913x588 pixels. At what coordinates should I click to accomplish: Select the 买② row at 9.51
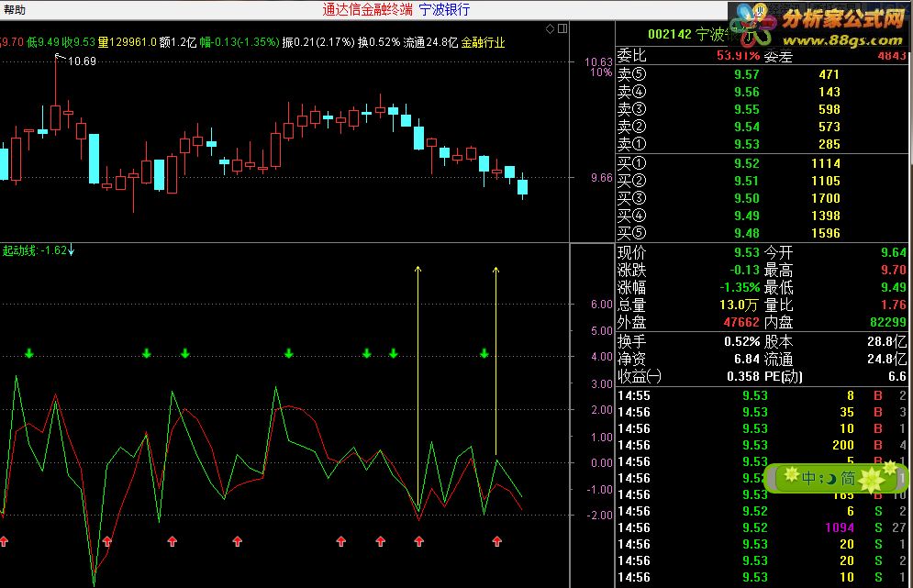762,181
